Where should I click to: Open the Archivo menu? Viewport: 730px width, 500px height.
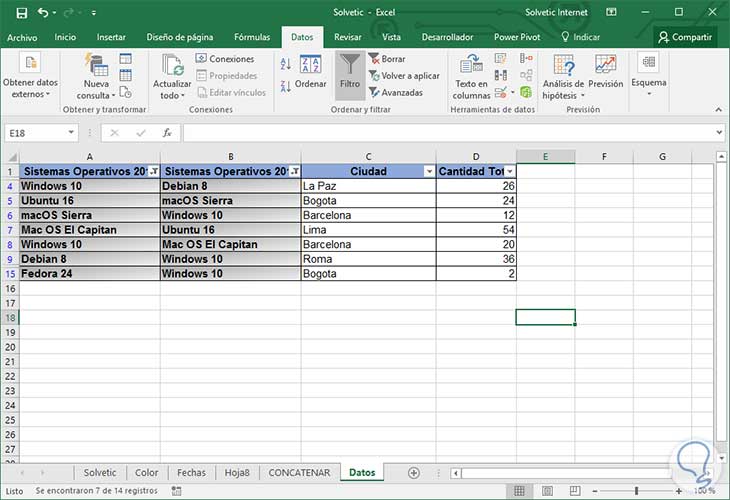22,37
